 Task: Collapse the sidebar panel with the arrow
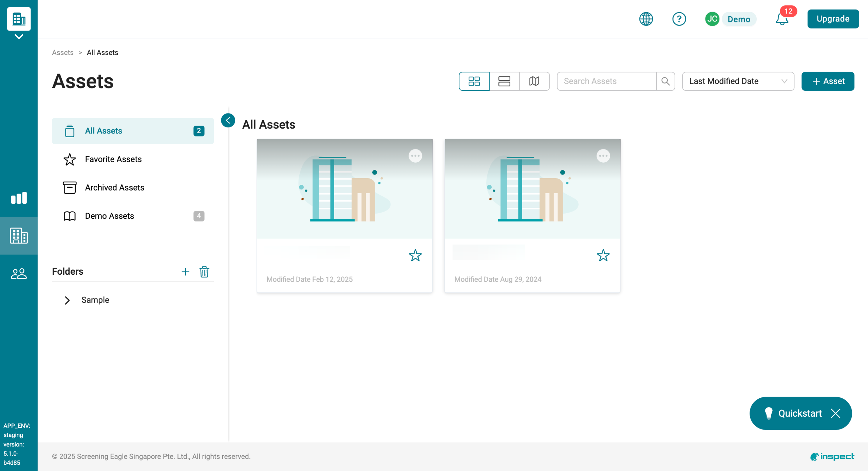click(x=228, y=120)
